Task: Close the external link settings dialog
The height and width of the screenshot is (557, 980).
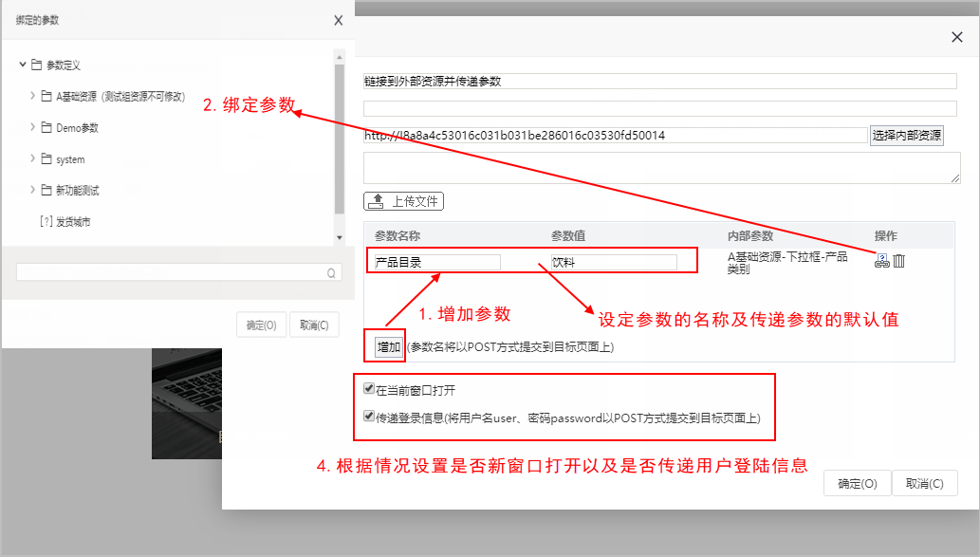Action: 957,37
